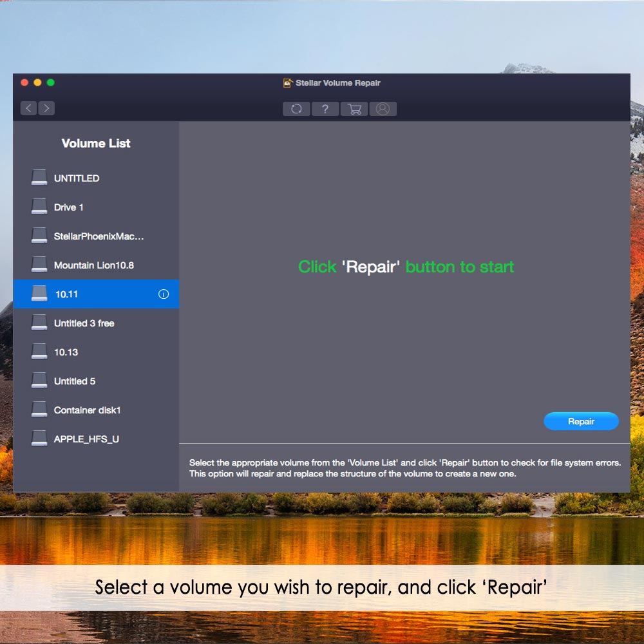Click drive icon beside Mountain Lion10.8
This screenshot has height=644, width=644.
(39, 265)
